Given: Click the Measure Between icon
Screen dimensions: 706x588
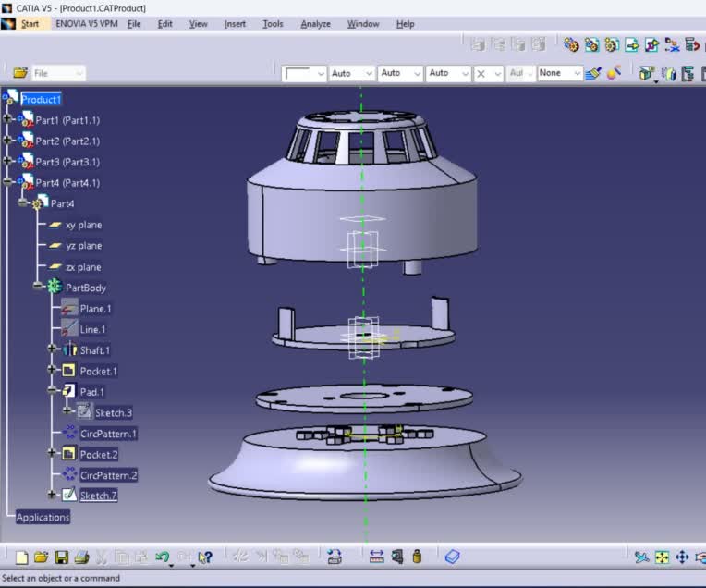Looking at the screenshot, I should (376, 557).
